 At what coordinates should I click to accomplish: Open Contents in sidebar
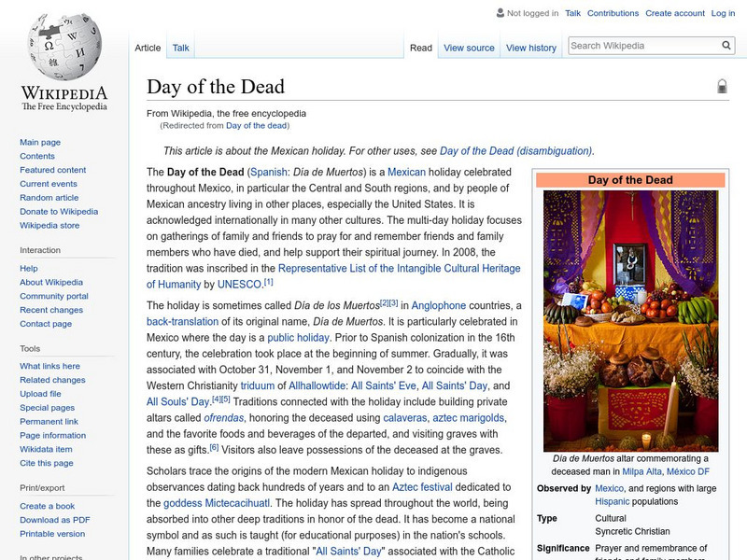pyautogui.click(x=37, y=156)
